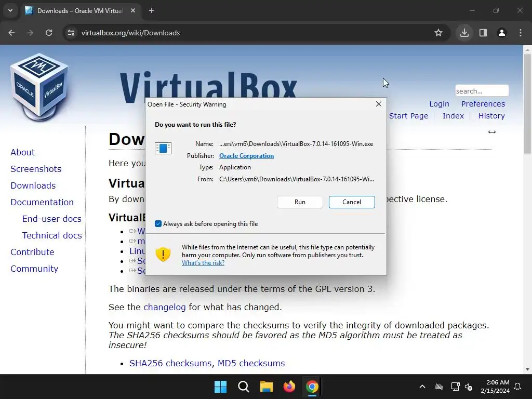Open the Chrome profile icon

pos(501,33)
